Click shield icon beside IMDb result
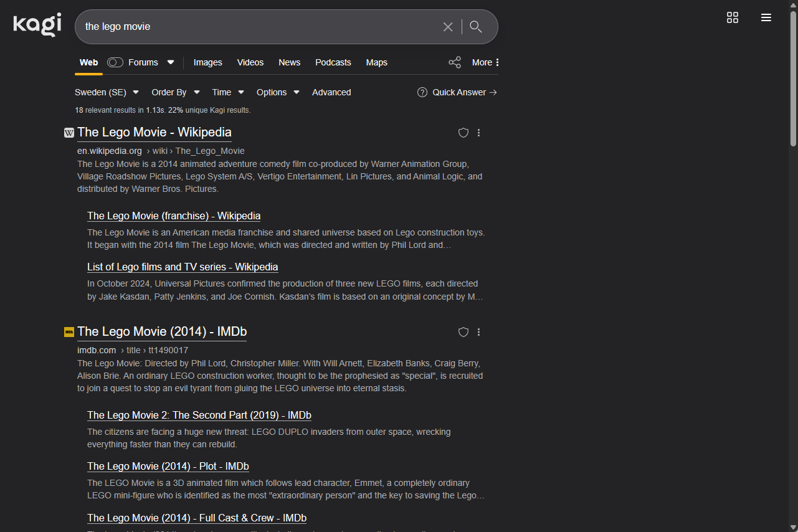The height and width of the screenshot is (532, 798). [x=463, y=332]
